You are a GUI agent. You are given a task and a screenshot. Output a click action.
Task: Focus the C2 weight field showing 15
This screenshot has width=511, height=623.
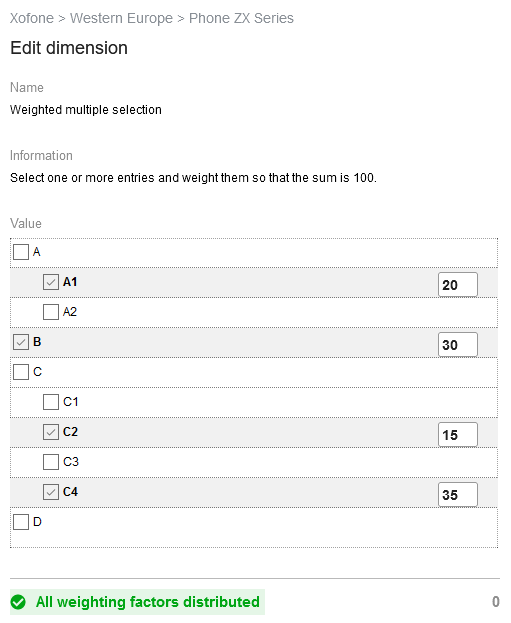click(x=458, y=435)
